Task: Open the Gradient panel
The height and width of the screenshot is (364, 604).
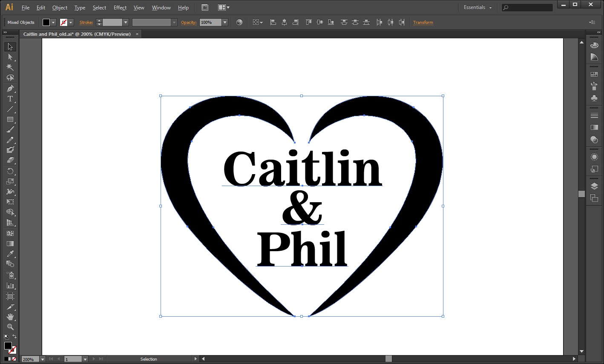Action: [x=594, y=127]
